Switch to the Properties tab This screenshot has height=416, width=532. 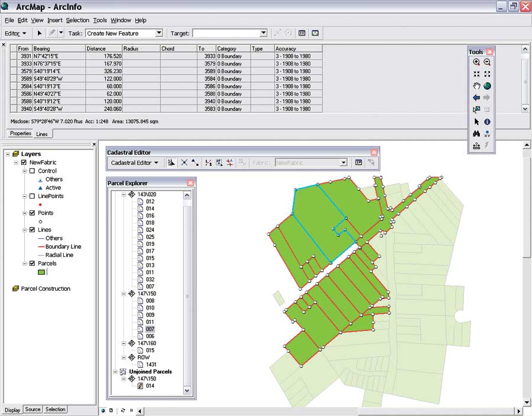21,134
